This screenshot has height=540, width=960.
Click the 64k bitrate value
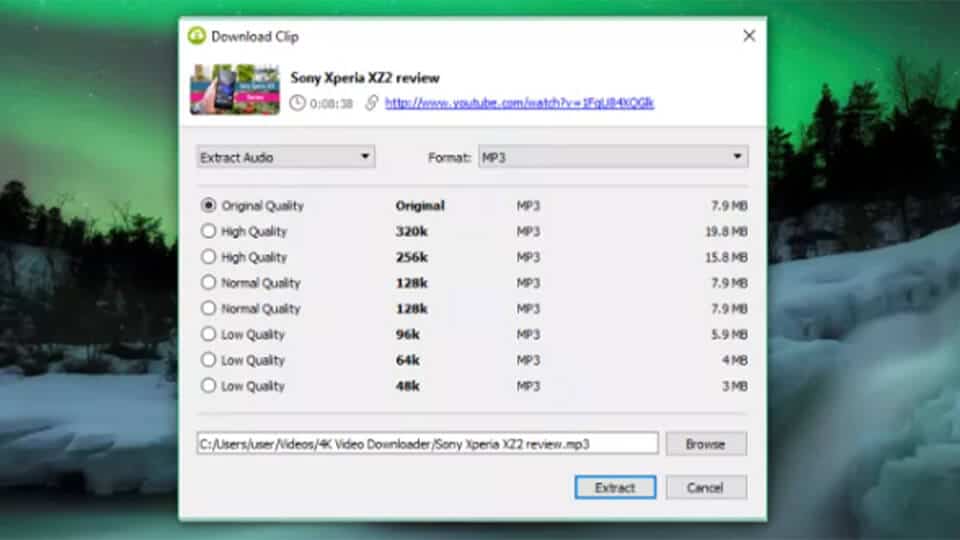[408, 360]
